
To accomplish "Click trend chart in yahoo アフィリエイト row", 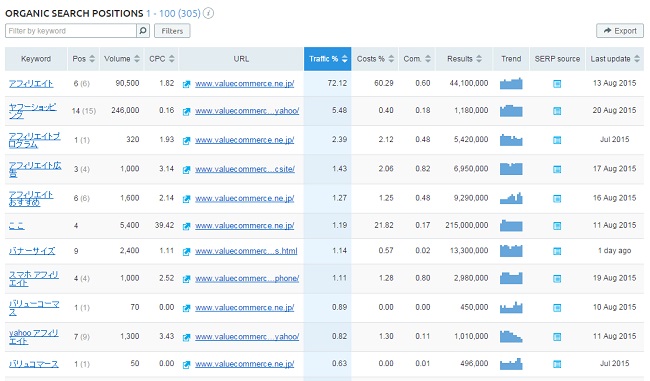I will [511, 336].
